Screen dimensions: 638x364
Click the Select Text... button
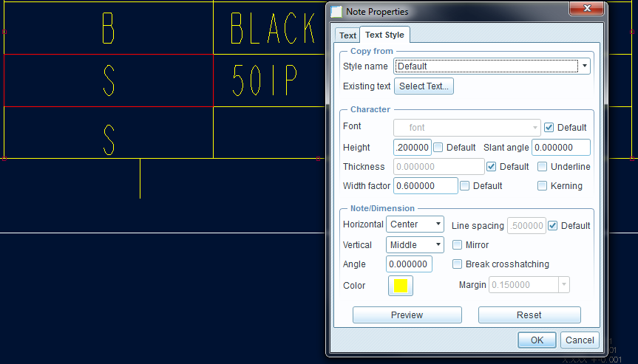(424, 86)
